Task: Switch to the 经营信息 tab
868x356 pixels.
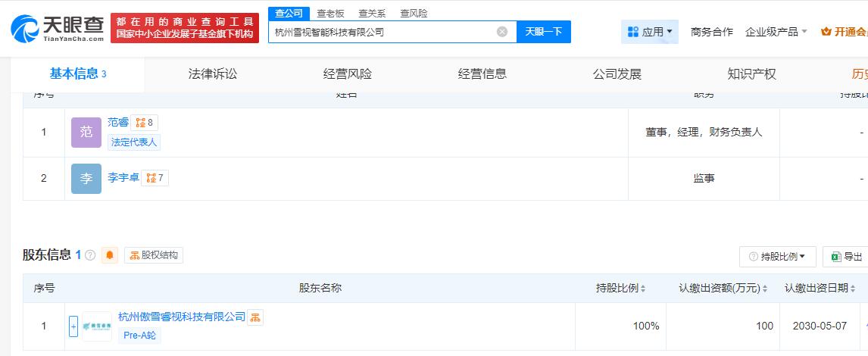Action: pyautogui.click(x=482, y=73)
